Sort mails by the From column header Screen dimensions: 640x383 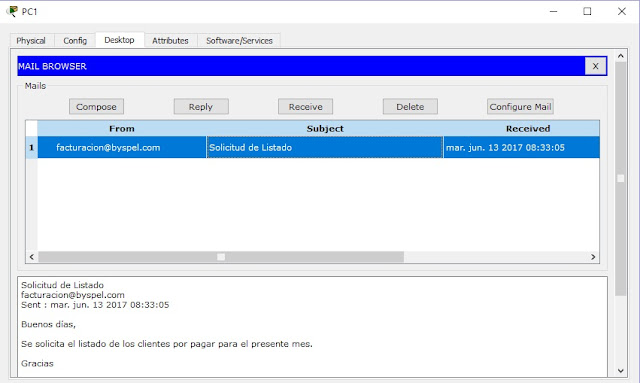pos(122,129)
